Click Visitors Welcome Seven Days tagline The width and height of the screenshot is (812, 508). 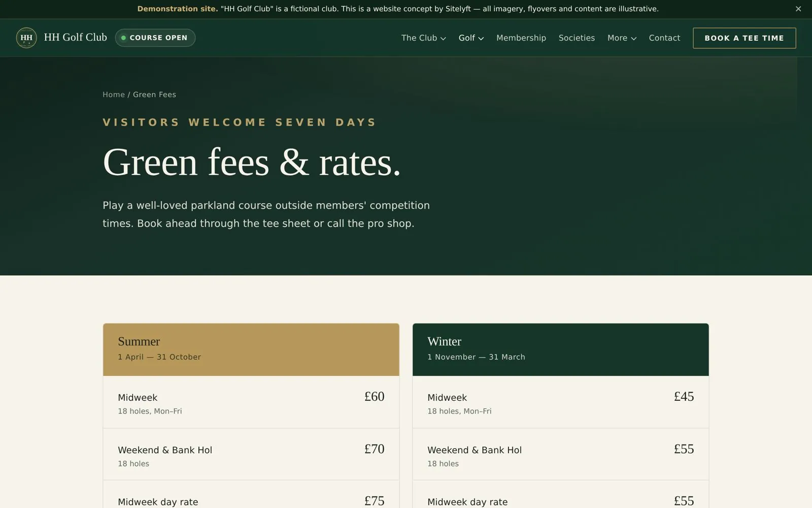[240, 122]
